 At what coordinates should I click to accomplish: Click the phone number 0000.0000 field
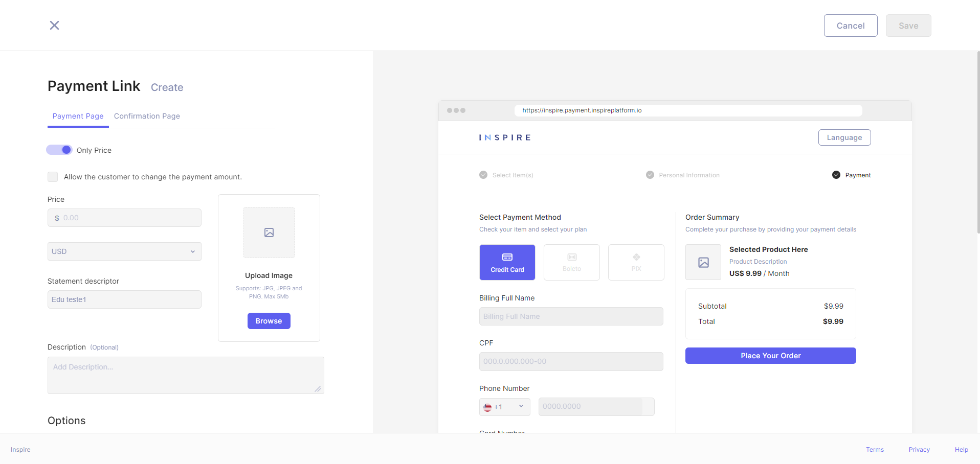596,407
